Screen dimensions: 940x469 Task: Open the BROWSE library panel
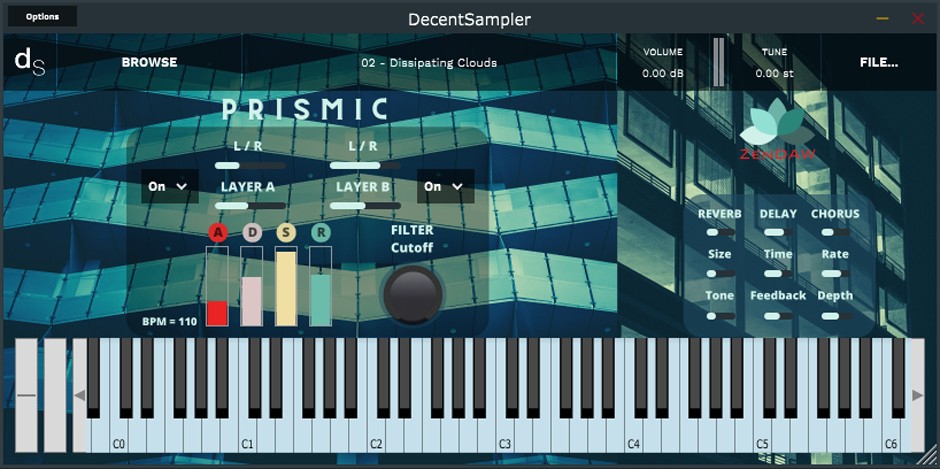(149, 62)
